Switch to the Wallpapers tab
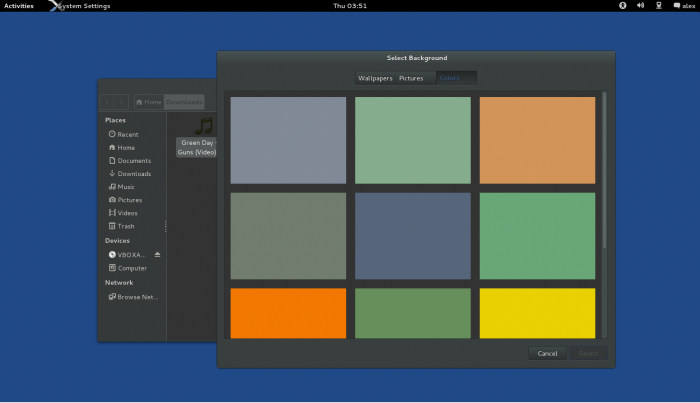The height and width of the screenshot is (403, 700). coord(376,78)
